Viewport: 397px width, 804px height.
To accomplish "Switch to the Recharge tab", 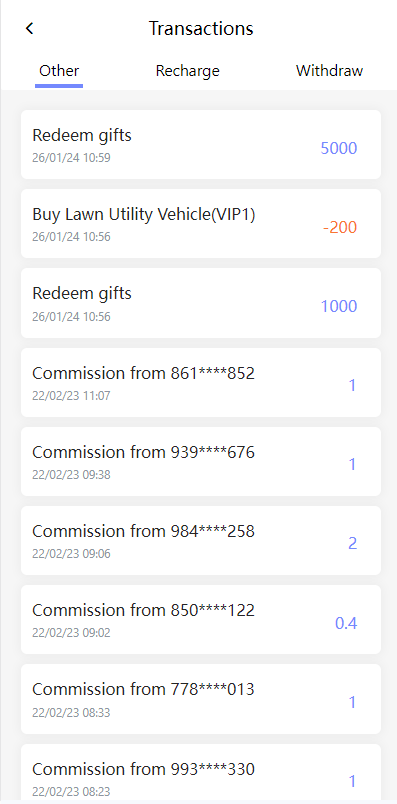I will click(187, 71).
